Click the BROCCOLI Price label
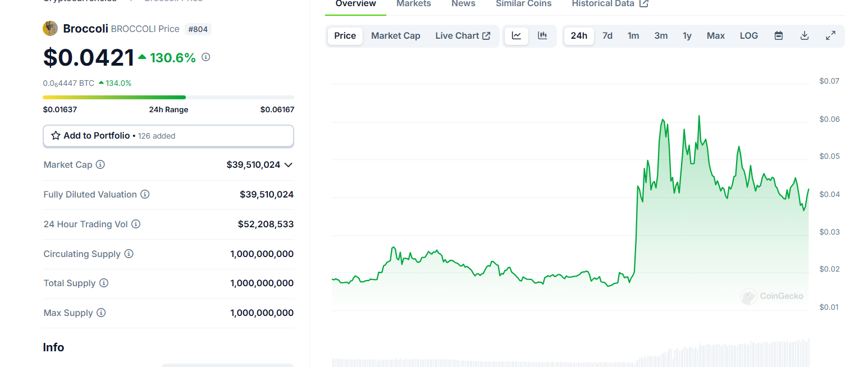The height and width of the screenshot is (367, 868). [145, 29]
